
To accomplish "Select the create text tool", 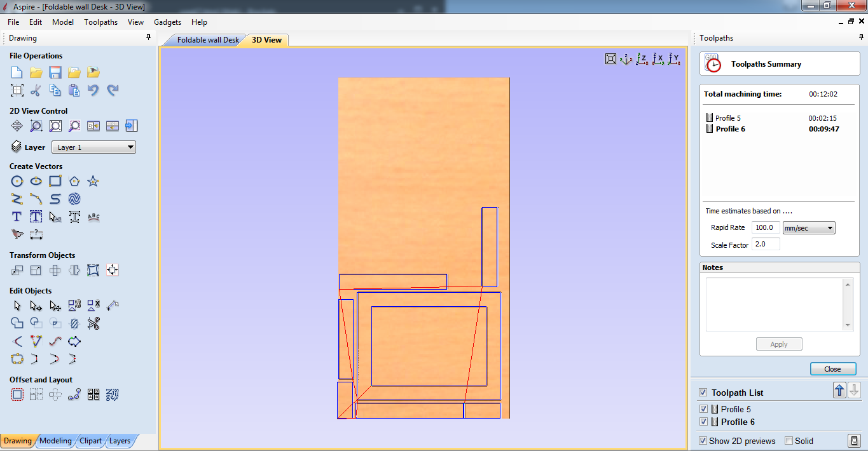I will (x=17, y=217).
